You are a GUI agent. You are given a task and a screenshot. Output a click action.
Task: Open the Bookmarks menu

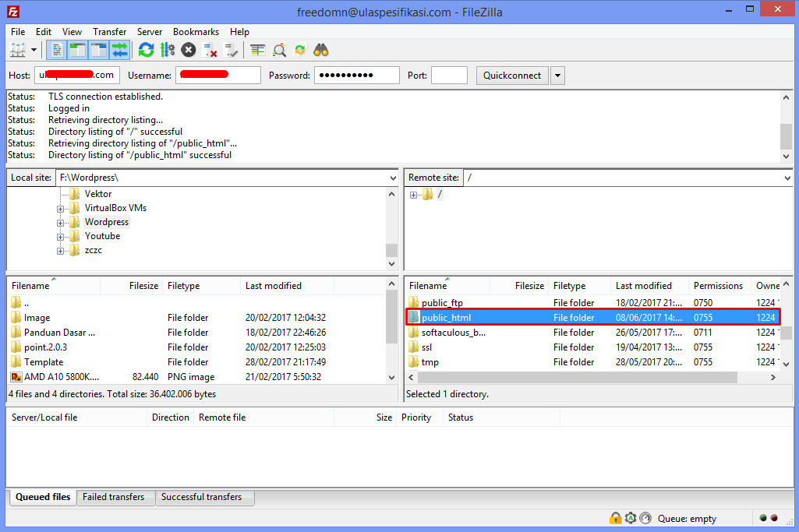[196, 32]
